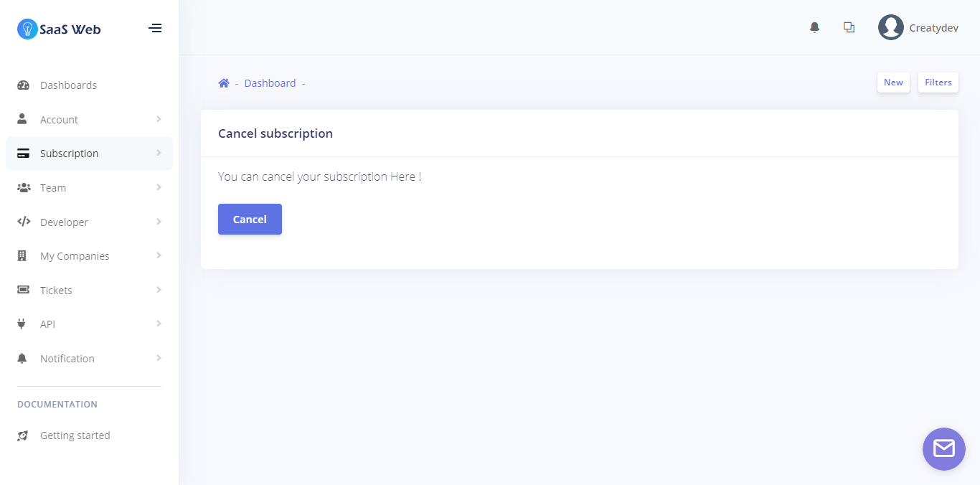Click the SaaS Web lightbulb logo
The image size is (980, 485).
[27, 29]
